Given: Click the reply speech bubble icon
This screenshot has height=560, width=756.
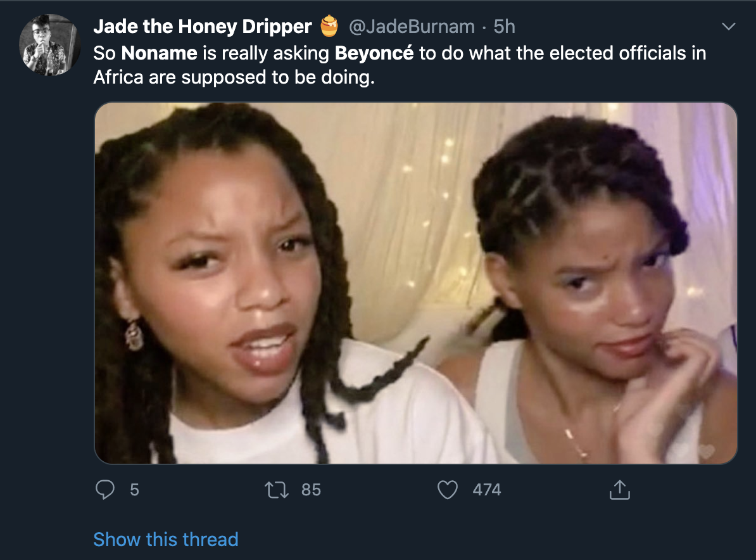Looking at the screenshot, I should tap(106, 490).
